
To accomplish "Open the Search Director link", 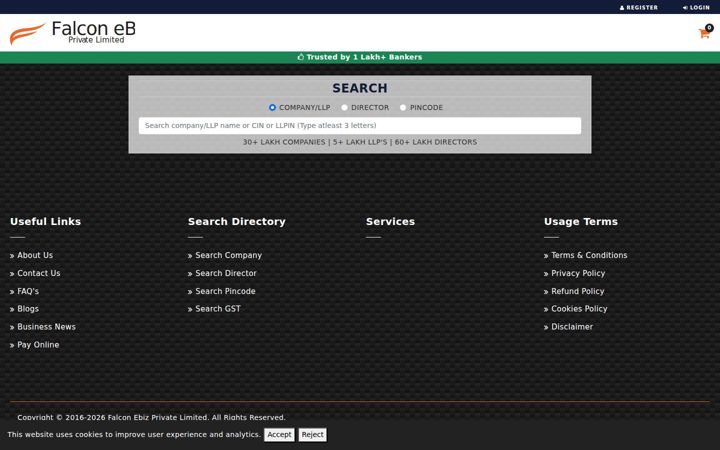I will coord(225,273).
